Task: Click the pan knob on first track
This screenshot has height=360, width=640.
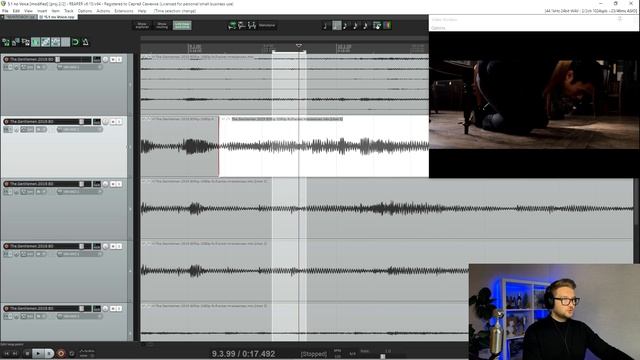Action: coord(105,60)
